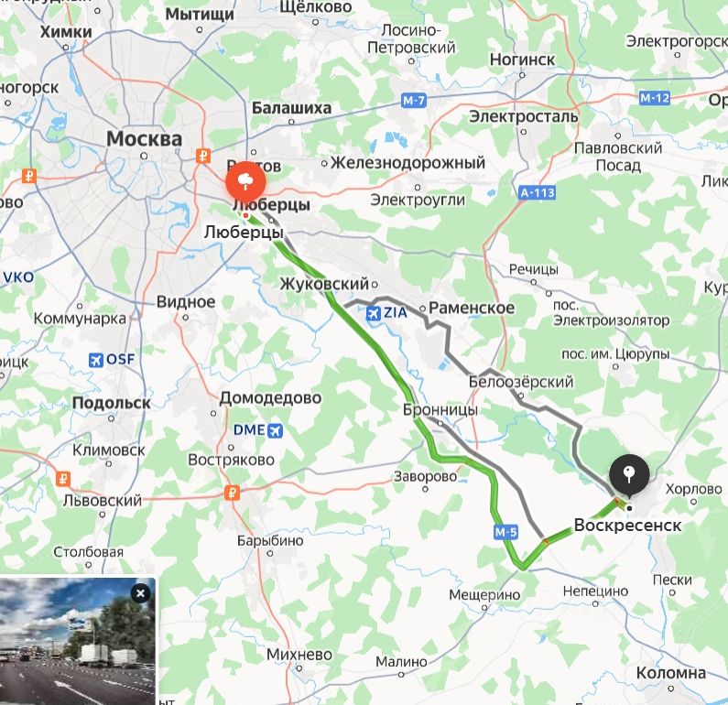Close the street panorama preview
This screenshot has width=728, height=705.
click(140, 593)
